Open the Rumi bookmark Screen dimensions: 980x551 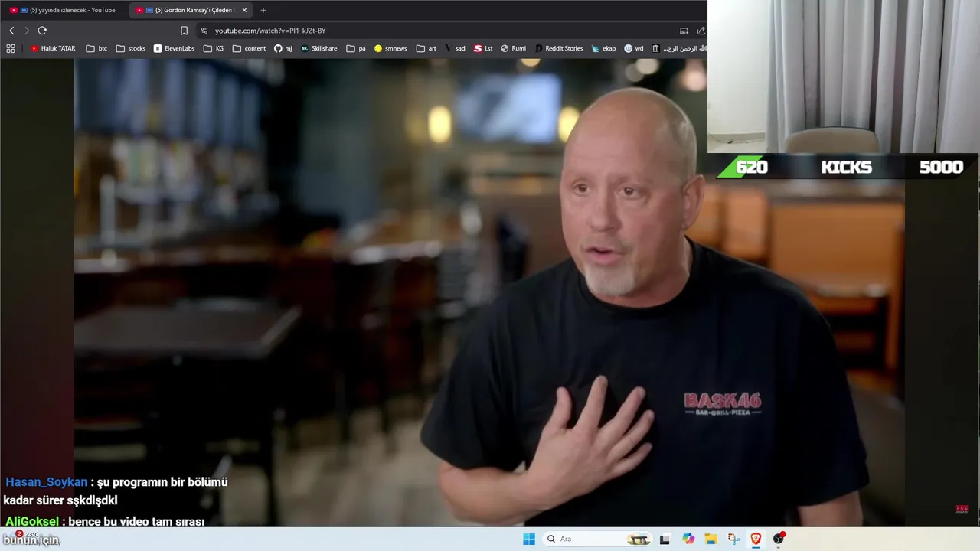pyautogui.click(x=514, y=48)
